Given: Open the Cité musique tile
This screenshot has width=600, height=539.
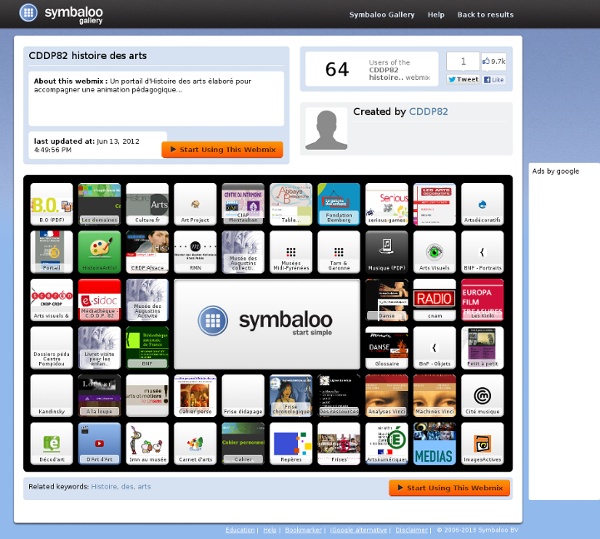Looking at the screenshot, I should [x=483, y=395].
